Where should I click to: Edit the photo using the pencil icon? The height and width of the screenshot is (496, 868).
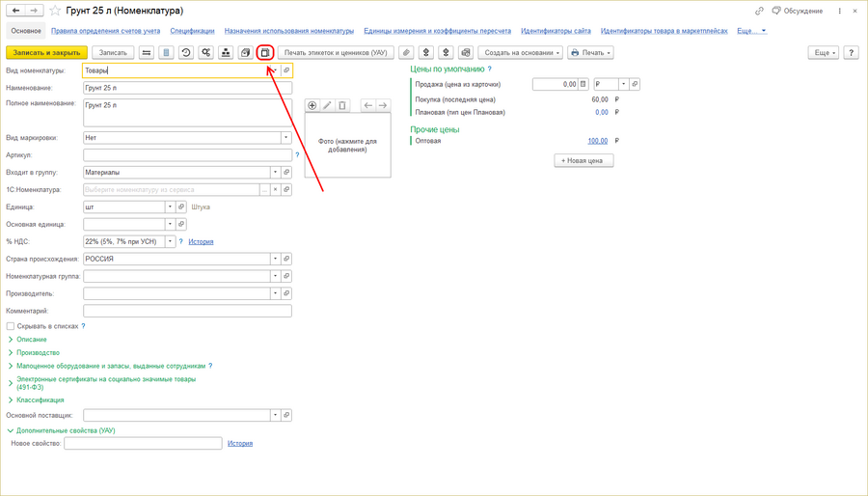(327, 105)
